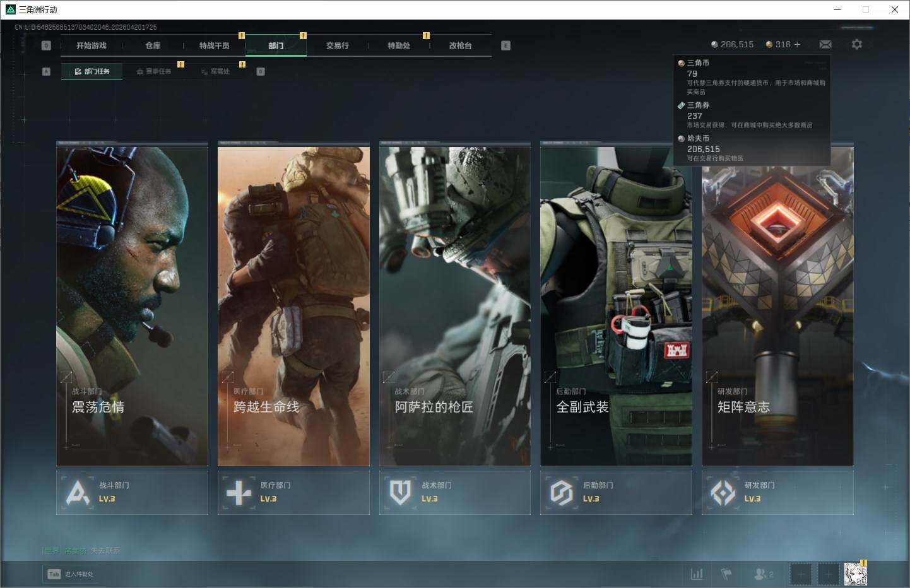Open the settings gear icon
This screenshot has height=588, width=910.
point(856,44)
